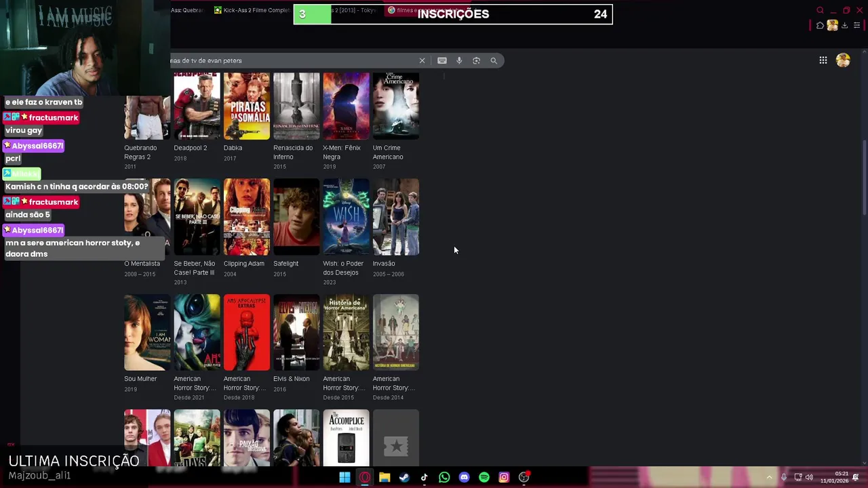Click the placeholder star poster thumbnail

[396, 438]
